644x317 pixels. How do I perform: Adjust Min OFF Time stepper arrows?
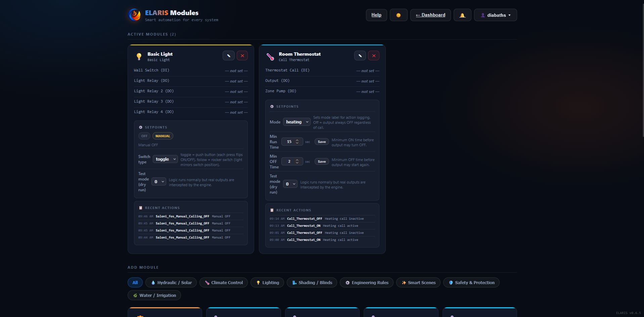pos(297,162)
